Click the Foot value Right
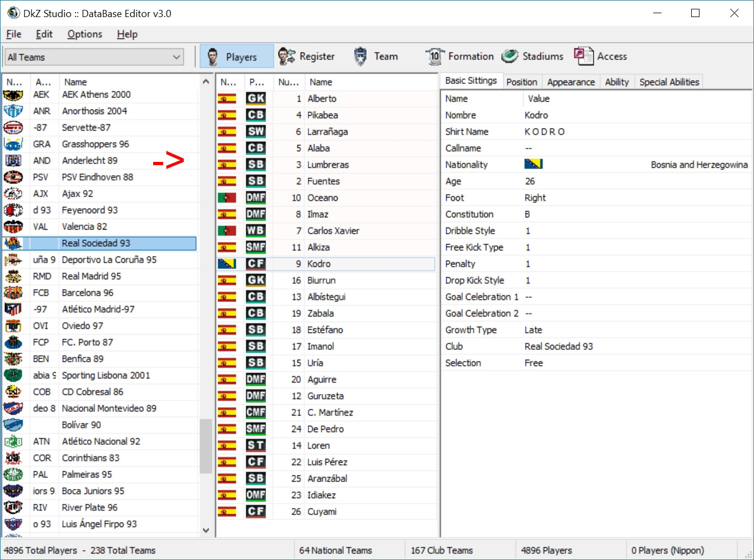 (535, 198)
